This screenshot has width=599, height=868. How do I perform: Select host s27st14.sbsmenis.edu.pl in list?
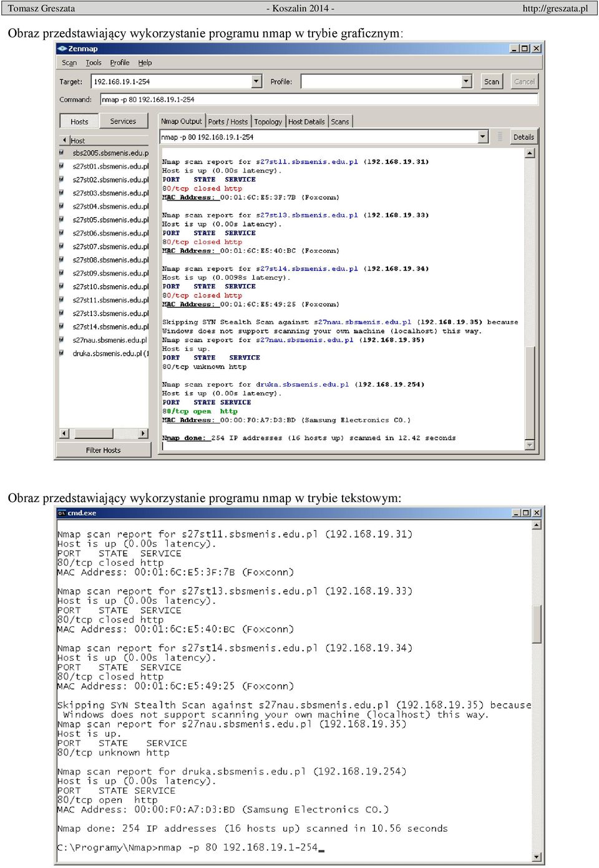110,327
